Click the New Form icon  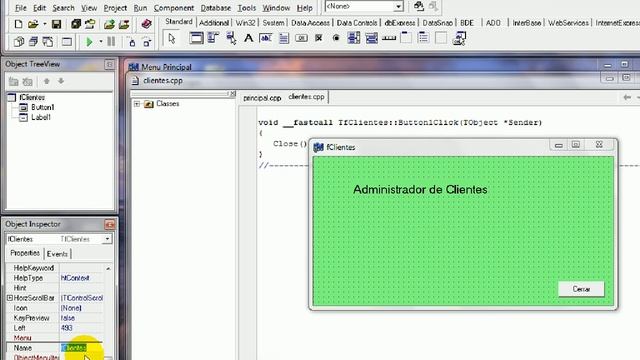(67, 41)
